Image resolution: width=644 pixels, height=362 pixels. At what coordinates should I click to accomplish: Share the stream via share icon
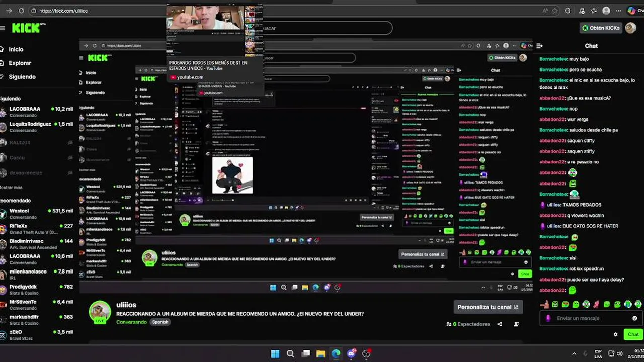500,324
